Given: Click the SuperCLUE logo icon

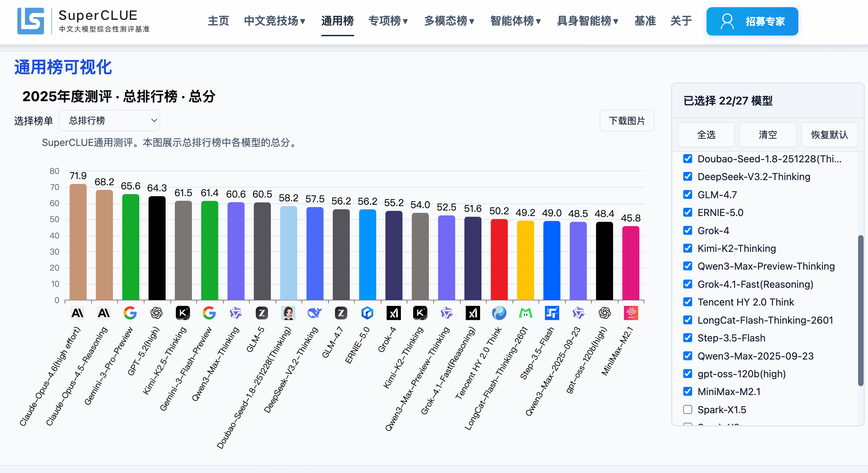Looking at the screenshot, I should tap(31, 21).
